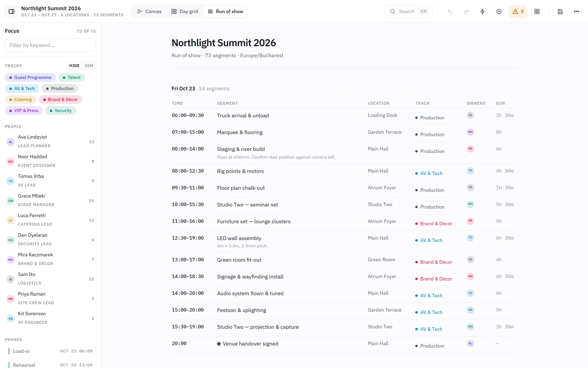The height and width of the screenshot is (368, 588).
Task: Select Grace Mbeki in People list
Action: 50,201
